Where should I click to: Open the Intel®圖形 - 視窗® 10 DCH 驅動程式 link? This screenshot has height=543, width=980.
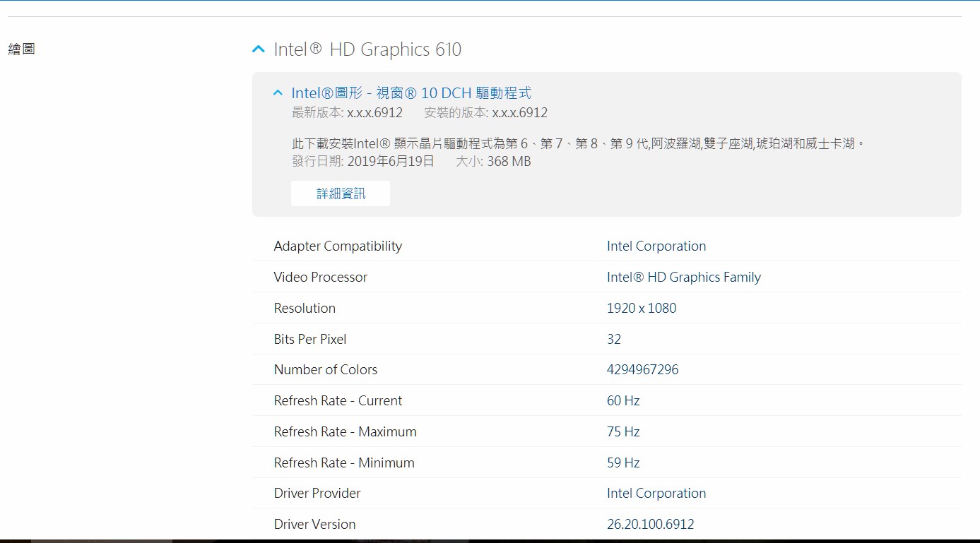[x=411, y=93]
